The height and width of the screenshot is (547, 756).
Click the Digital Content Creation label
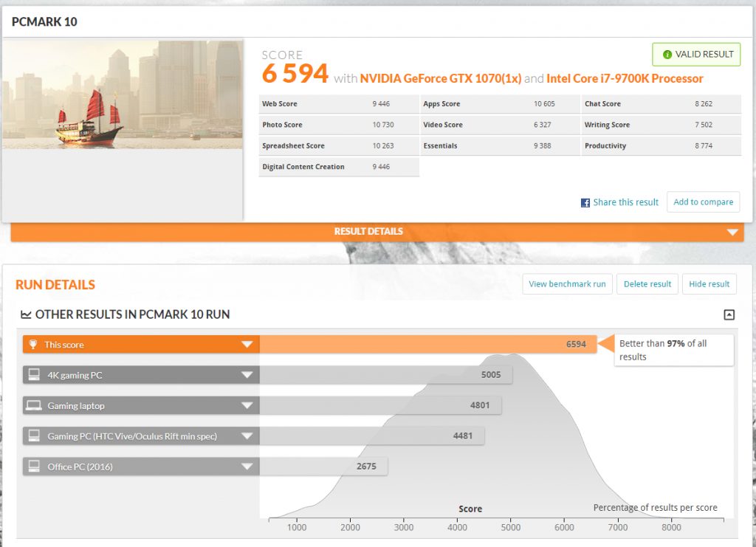click(303, 167)
